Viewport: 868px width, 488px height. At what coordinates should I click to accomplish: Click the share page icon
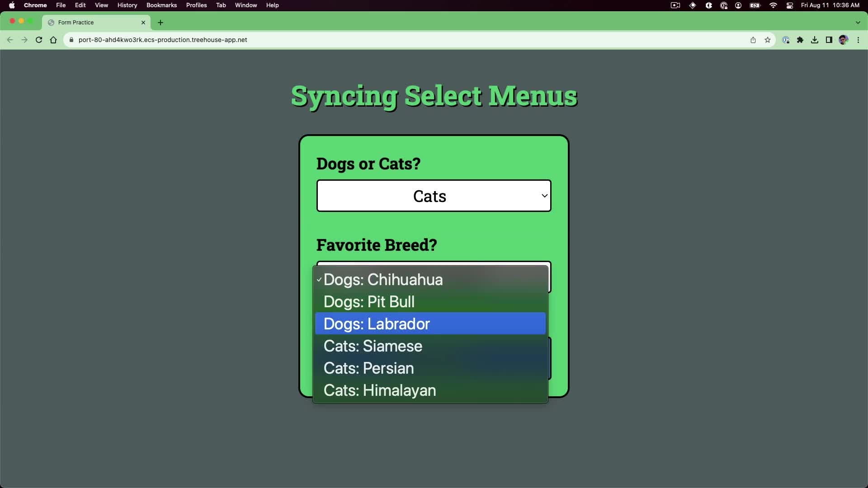click(753, 40)
